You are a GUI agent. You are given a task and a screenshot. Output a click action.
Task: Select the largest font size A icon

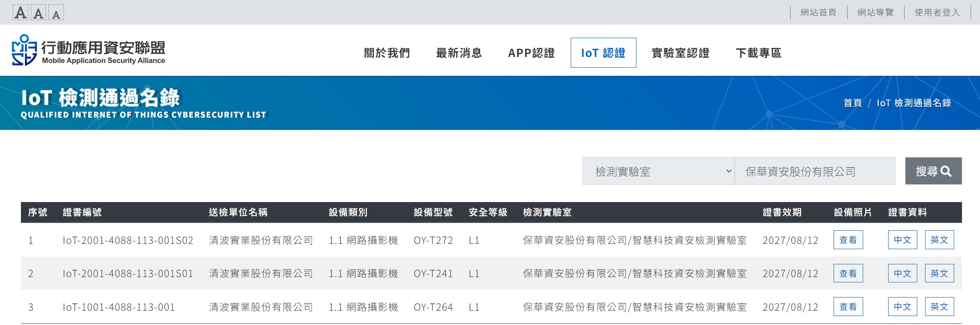[21, 13]
